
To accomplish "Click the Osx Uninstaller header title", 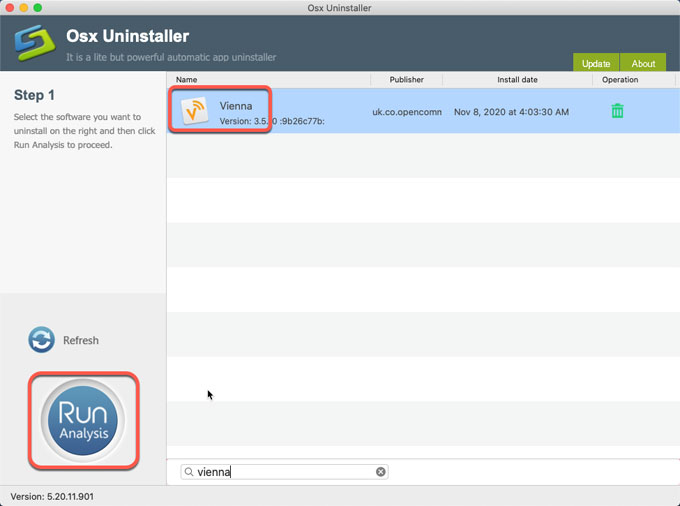I will coord(128,36).
